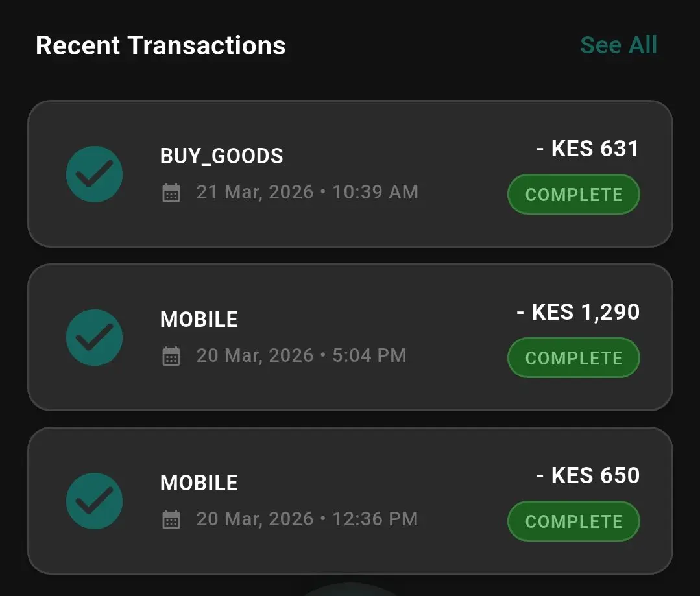Click the checkmark icon for KES 1,290 transaction
The width and height of the screenshot is (700, 596).
[x=94, y=337]
